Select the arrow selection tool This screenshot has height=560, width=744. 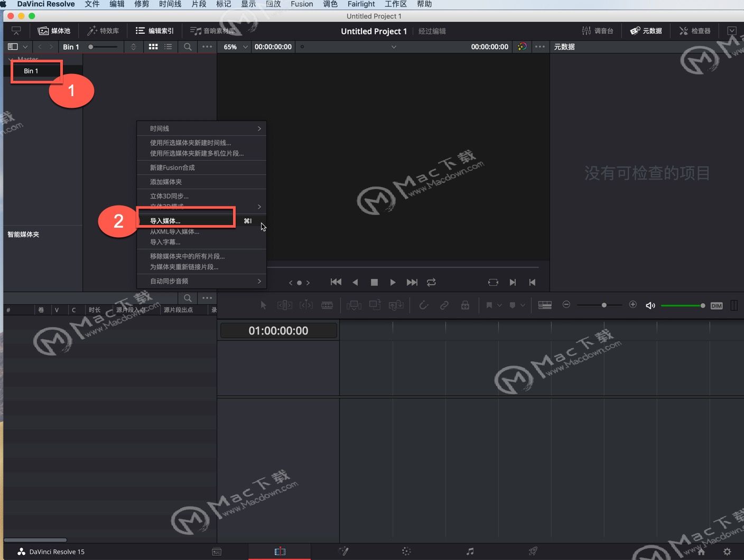click(263, 305)
